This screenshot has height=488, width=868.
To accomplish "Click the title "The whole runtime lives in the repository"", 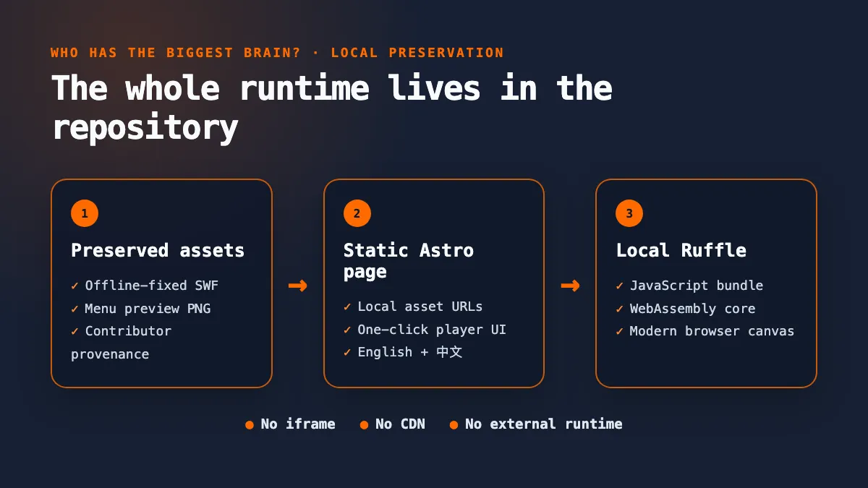I will (x=332, y=108).
